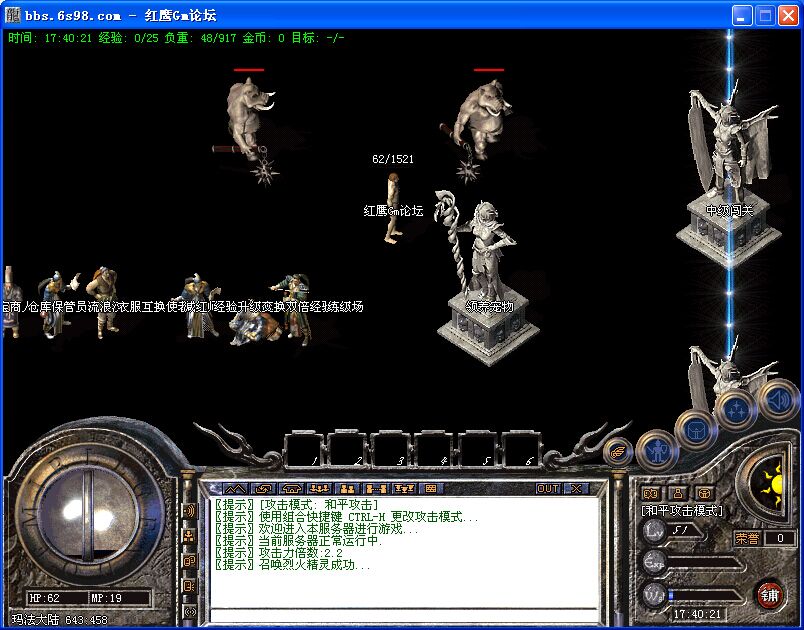804x630 pixels.
Task: Click the three-figures group icon in chat toolbar
Action: pos(319,489)
